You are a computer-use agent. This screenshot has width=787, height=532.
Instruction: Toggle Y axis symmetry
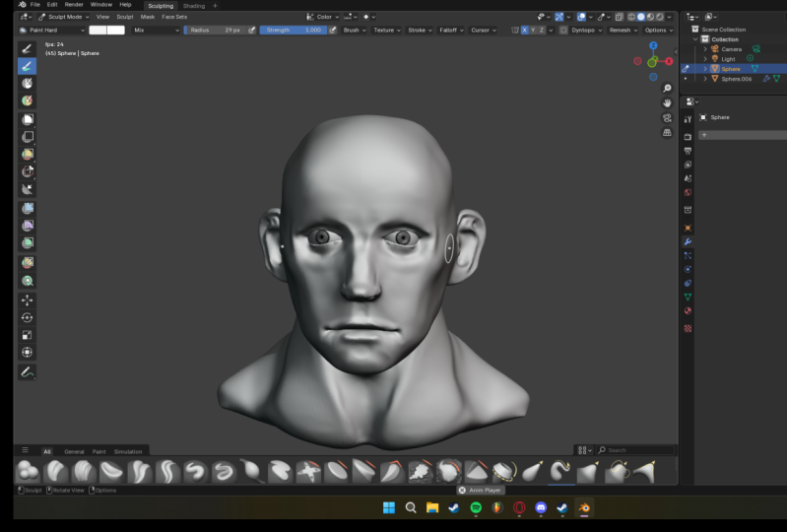pyautogui.click(x=533, y=31)
